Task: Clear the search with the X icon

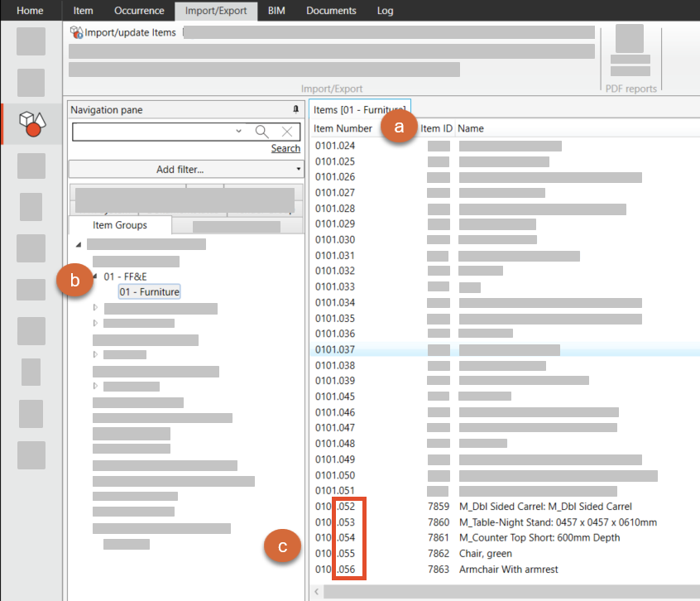Action: pyautogui.click(x=286, y=132)
